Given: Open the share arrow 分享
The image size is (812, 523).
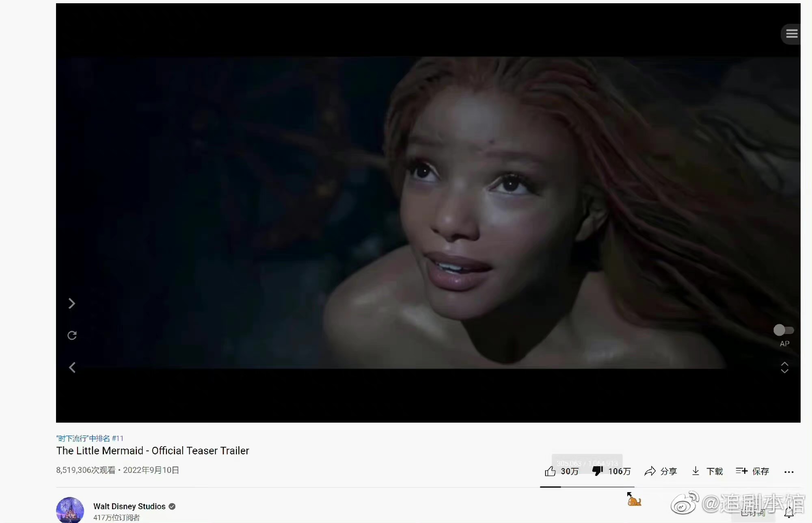Looking at the screenshot, I should point(661,471).
